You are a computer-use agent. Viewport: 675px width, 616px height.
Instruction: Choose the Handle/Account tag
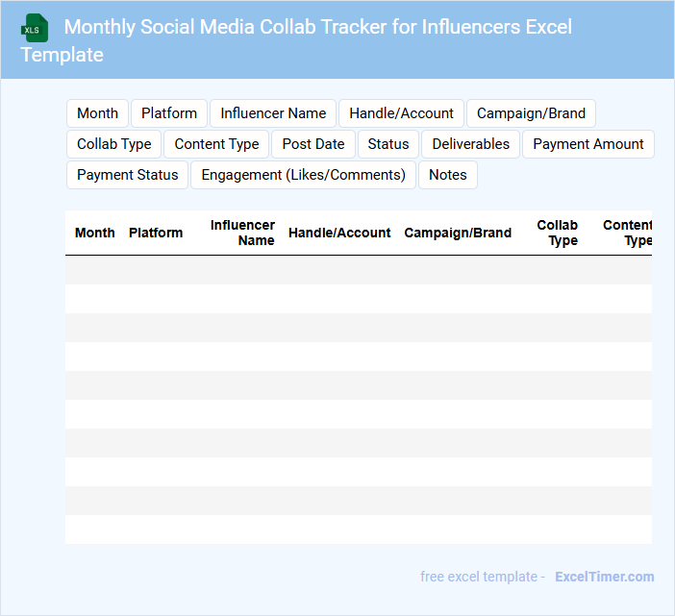(401, 113)
